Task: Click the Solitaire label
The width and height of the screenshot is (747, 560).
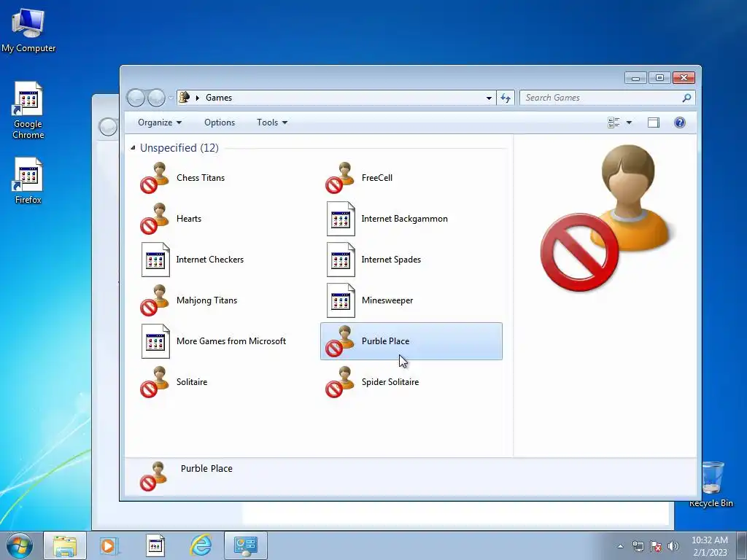Action: pyautogui.click(x=192, y=382)
